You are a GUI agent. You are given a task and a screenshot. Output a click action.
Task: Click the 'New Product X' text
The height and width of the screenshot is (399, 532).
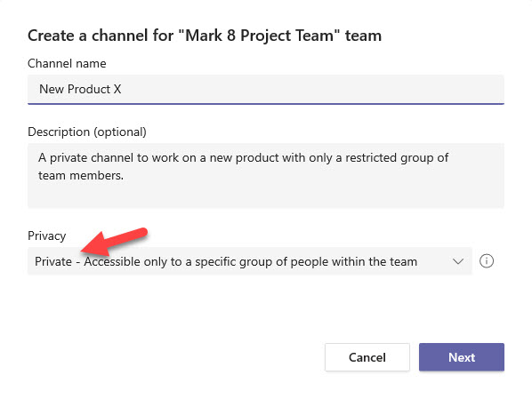[x=80, y=89]
